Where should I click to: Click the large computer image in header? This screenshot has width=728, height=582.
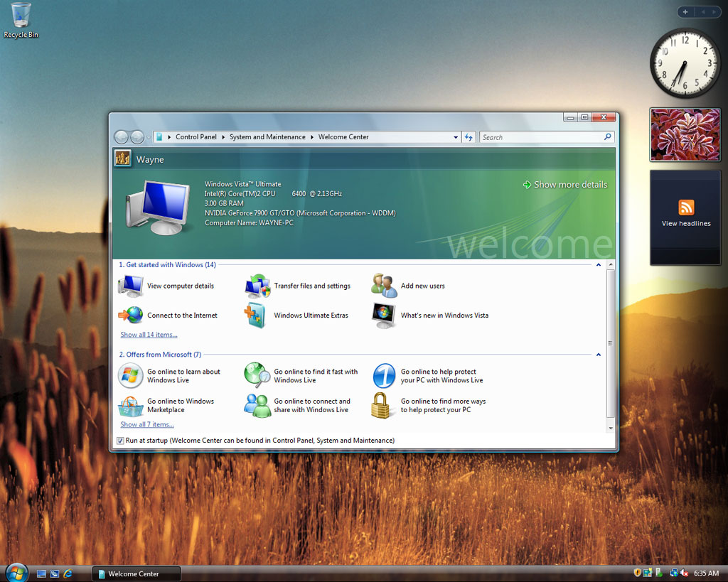158,208
